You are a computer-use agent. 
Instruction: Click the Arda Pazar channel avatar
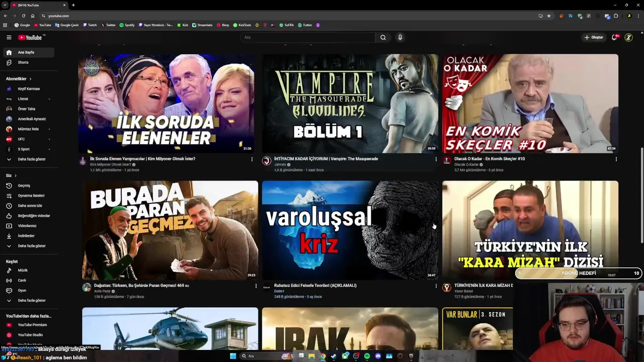tap(87, 288)
